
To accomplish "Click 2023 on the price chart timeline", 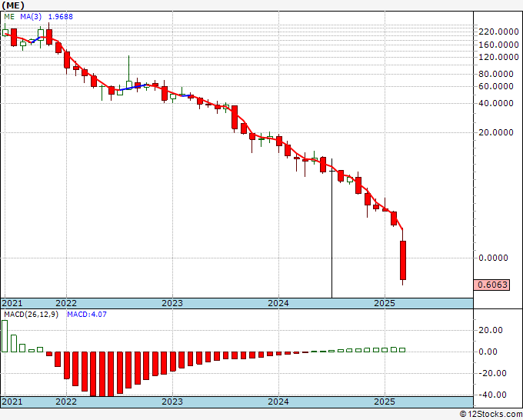I will click(x=172, y=303).
